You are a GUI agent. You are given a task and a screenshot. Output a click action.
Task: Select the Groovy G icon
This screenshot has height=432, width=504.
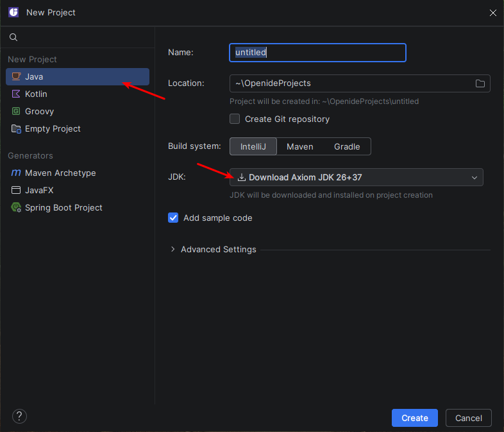[16, 111]
